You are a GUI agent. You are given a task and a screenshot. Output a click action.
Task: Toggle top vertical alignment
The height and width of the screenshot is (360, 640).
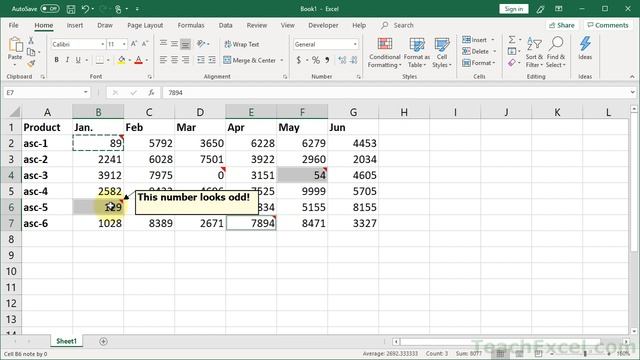click(x=163, y=44)
